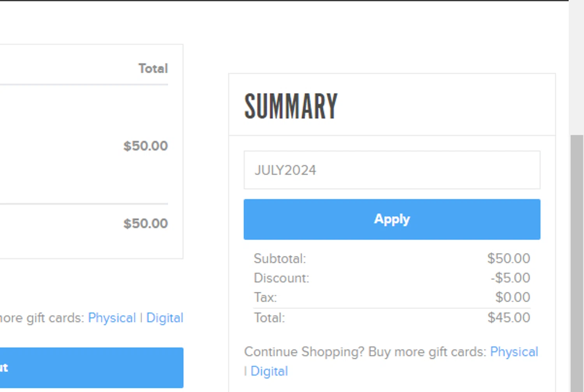Screen dimensions: 584x392
Task: Click the Subtotal $50.00 amount
Action: [508, 258]
